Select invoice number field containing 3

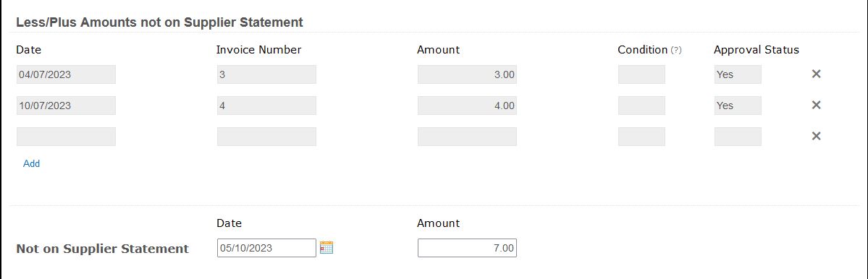[267, 74]
